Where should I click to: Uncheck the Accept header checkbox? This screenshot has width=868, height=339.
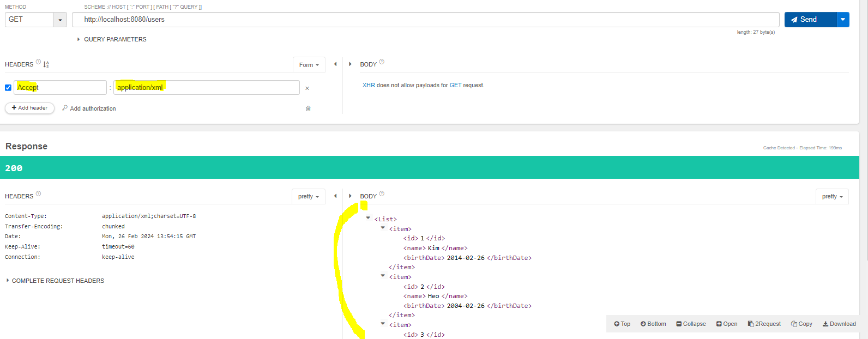8,88
